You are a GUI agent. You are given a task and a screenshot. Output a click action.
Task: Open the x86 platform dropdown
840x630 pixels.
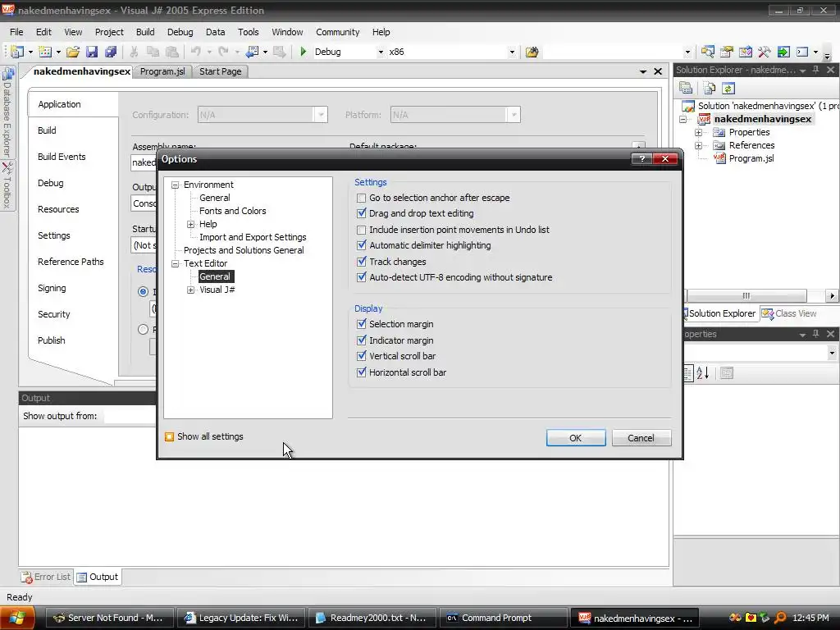coord(512,52)
